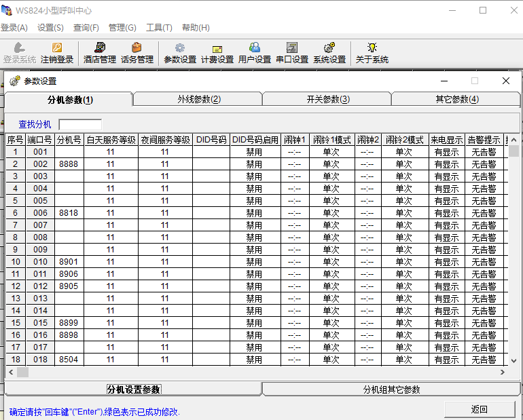Open 话务管理 traffic management icon
This screenshot has height=420, width=523.
point(137,48)
